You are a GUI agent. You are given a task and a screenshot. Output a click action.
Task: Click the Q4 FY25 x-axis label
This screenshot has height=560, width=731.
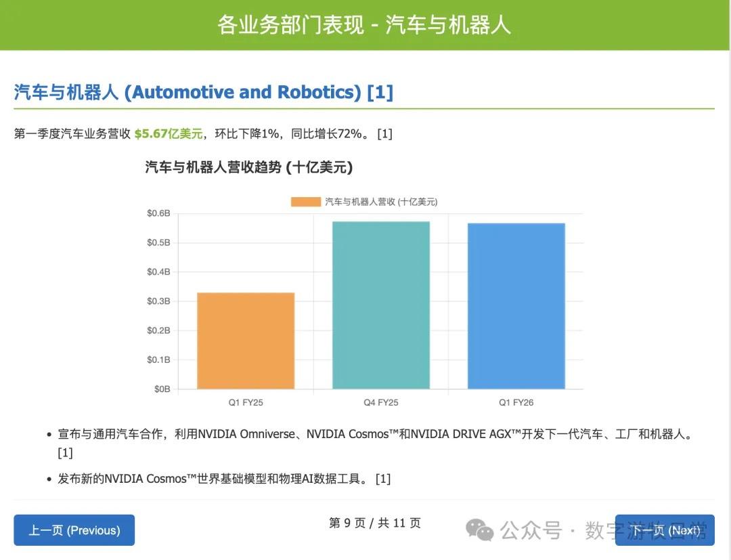click(380, 402)
